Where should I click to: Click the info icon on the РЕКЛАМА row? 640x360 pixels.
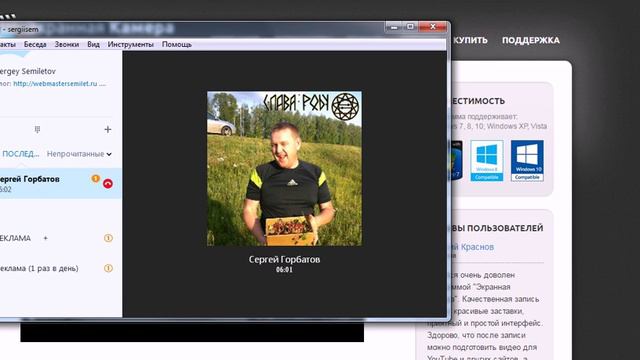(108, 238)
